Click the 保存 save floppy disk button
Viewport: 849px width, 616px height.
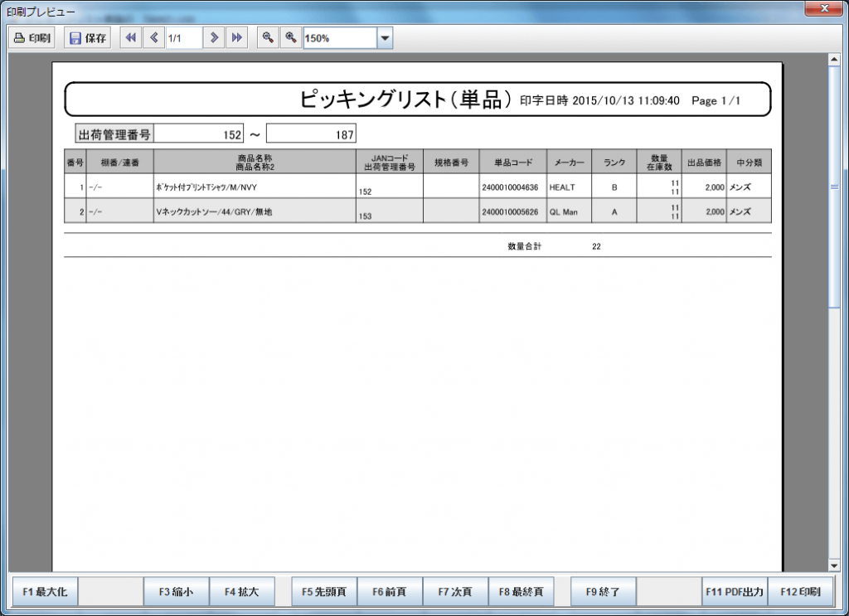click(x=88, y=38)
